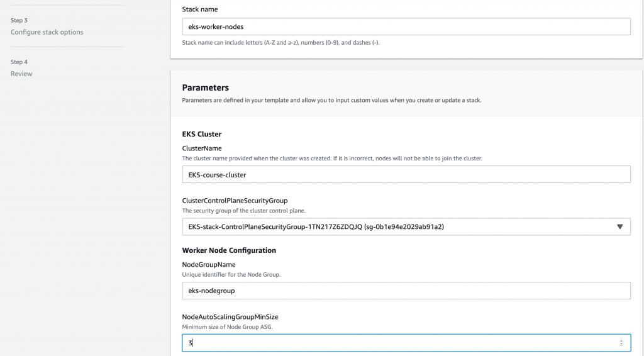
Task: Click the Step 3 label
Action: 19,20
